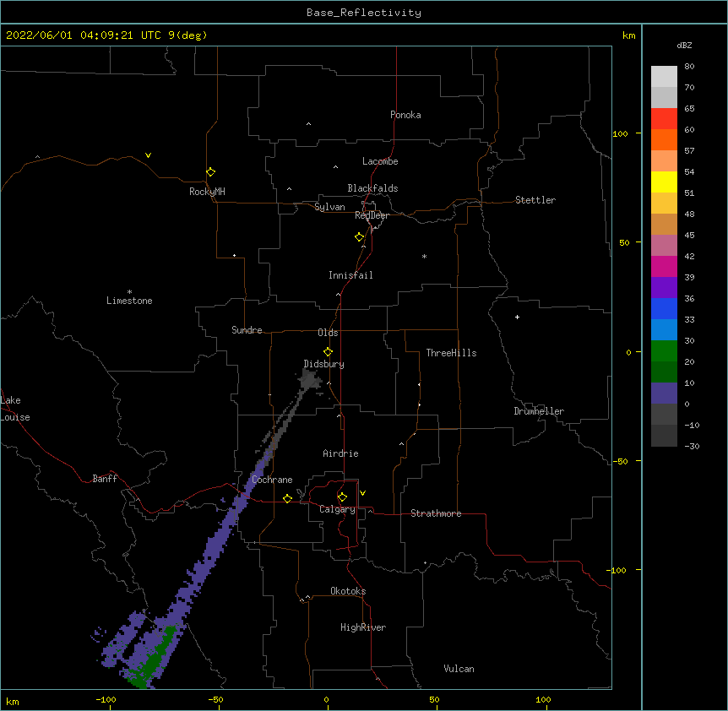This screenshot has height=711, width=728.
Task: Click the 80 dBZ white color swatch
Action: click(664, 77)
